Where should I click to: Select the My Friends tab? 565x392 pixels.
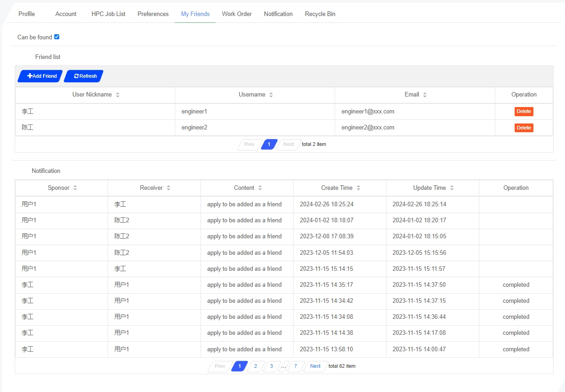(x=196, y=14)
